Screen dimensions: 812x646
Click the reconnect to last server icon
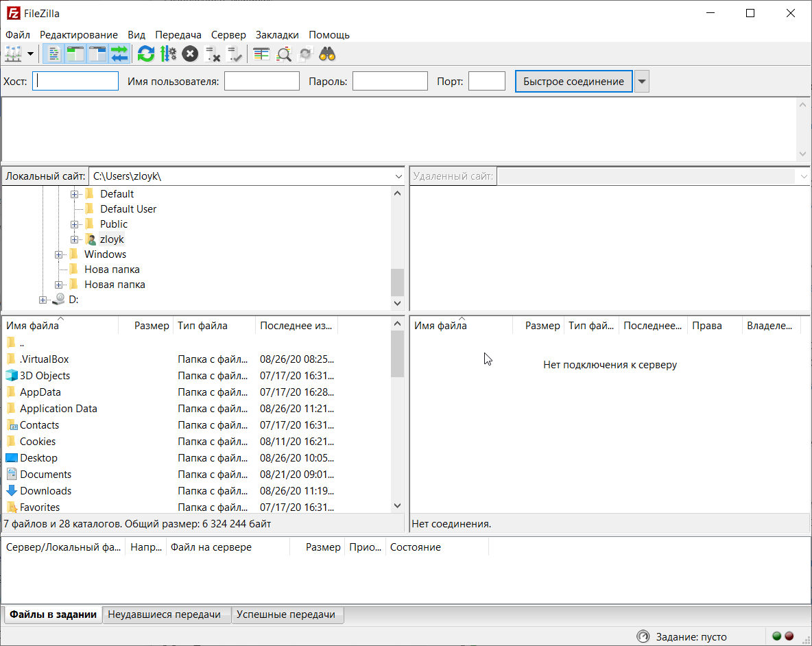(x=235, y=53)
